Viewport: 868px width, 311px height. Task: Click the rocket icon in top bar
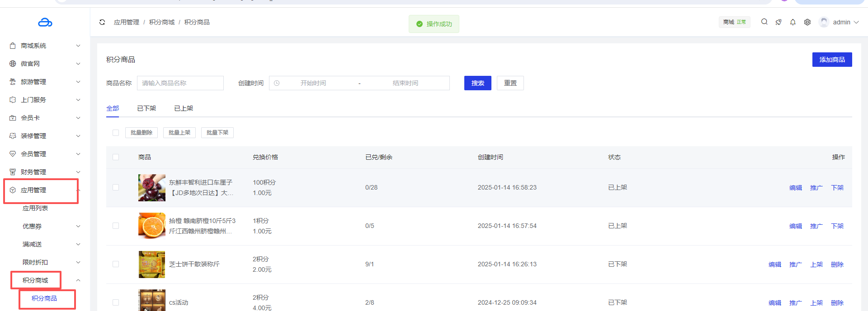pyautogui.click(x=778, y=22)
